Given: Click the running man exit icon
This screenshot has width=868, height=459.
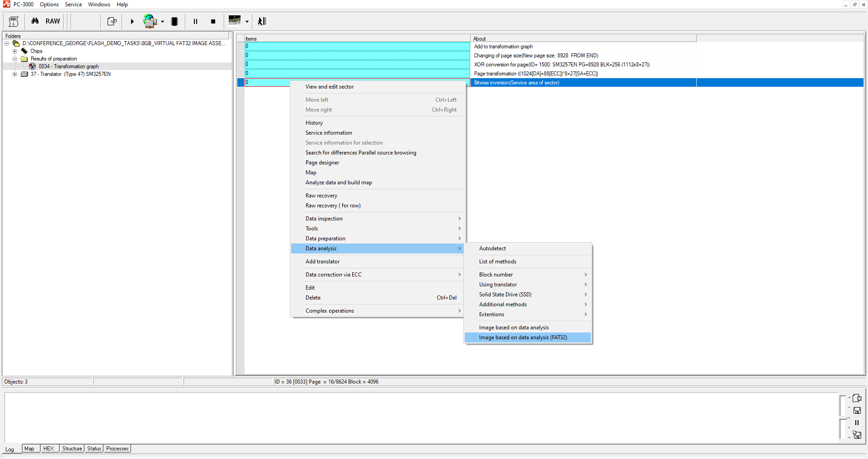Looking at the screenshot, I should coord(262,21).
